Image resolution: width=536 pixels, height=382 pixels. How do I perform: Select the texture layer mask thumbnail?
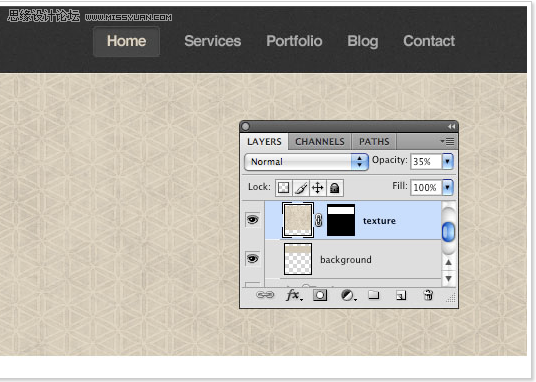[341, 220]
